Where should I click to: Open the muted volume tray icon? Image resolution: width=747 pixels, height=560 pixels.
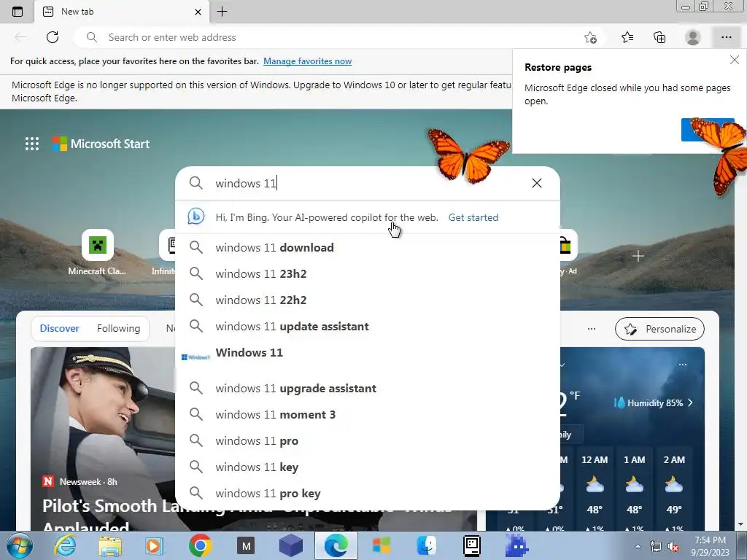(x=673, y=547)
